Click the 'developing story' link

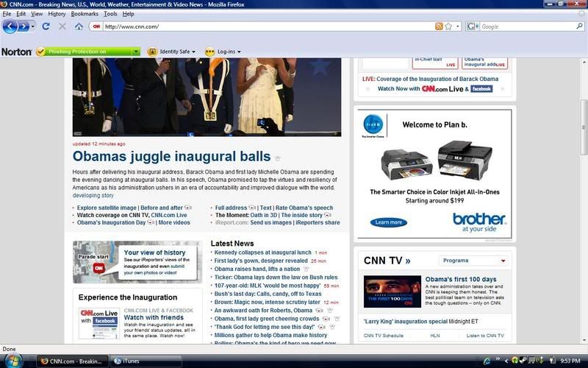coord(93,195)
